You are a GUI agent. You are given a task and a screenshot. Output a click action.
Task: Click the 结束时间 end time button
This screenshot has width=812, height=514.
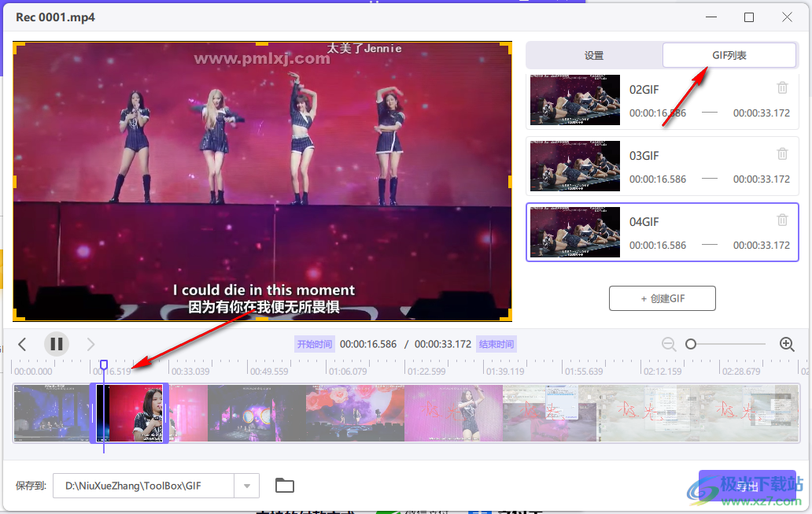[496, 344]
